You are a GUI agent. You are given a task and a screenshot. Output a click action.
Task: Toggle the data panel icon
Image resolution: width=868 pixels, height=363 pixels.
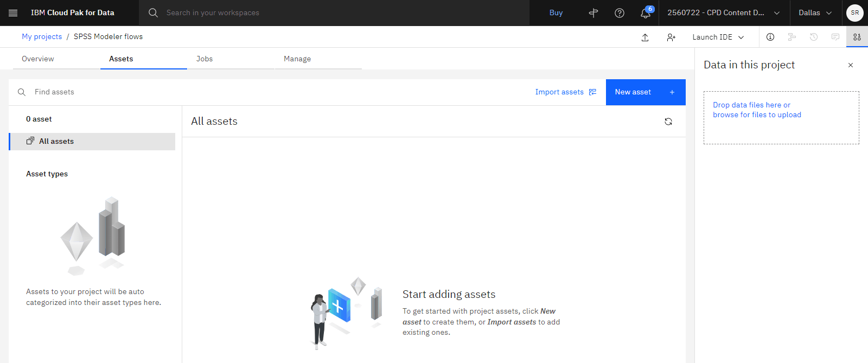pyautogui.click(x=857, y=37)
